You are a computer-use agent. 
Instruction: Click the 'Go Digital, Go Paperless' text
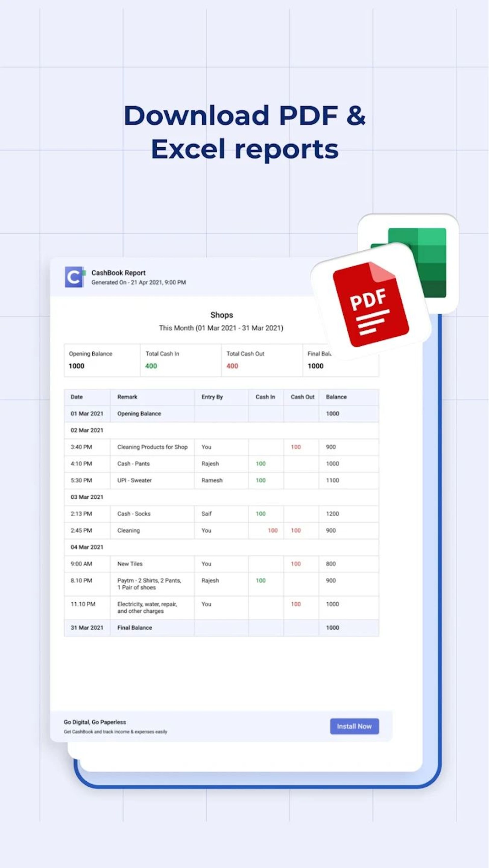coord(95,722)
